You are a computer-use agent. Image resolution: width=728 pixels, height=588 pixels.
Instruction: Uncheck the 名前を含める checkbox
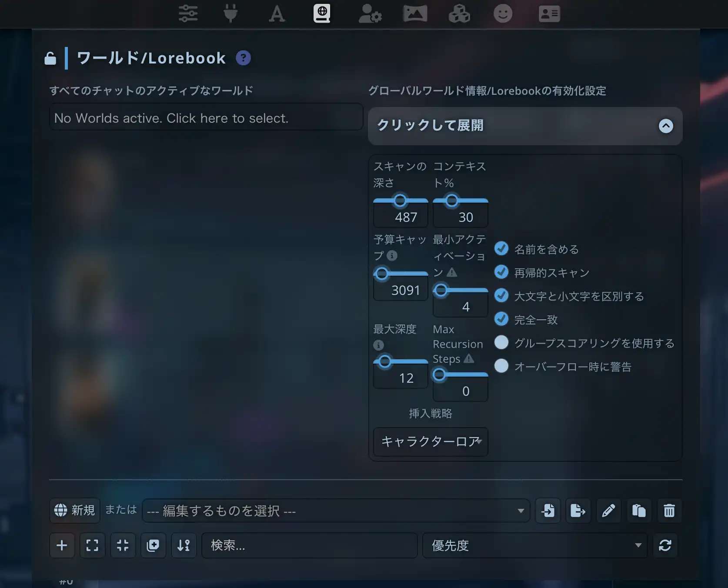[x=501, y=248]
